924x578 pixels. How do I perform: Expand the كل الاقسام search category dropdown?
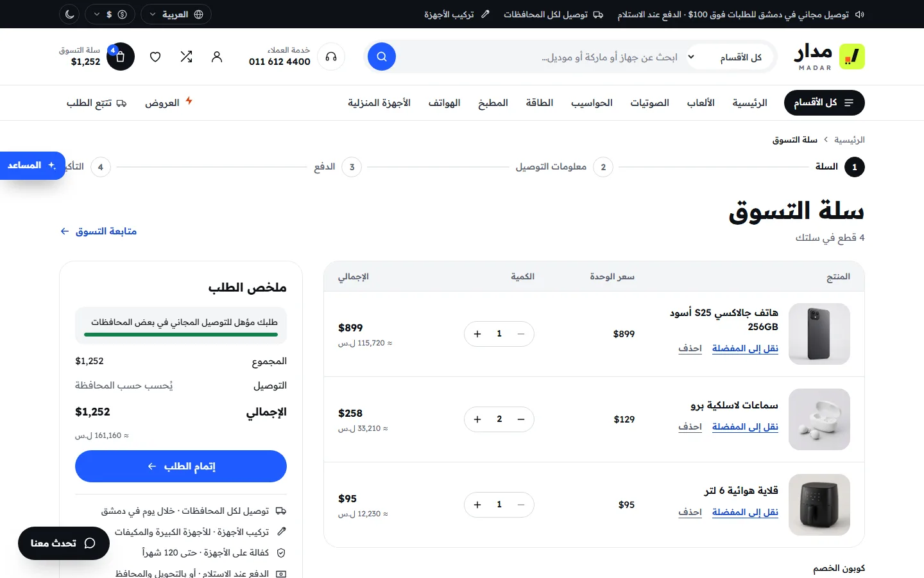tap(729, 57)
